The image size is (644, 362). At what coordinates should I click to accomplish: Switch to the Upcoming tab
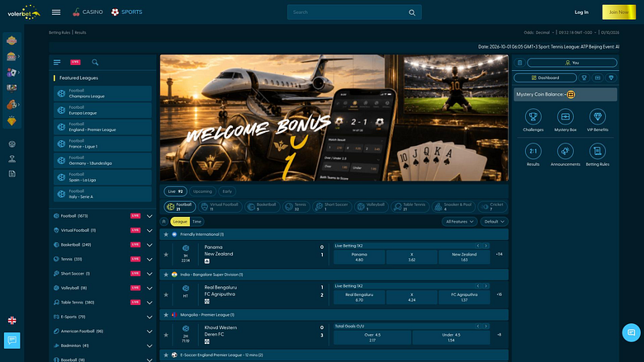202,191
